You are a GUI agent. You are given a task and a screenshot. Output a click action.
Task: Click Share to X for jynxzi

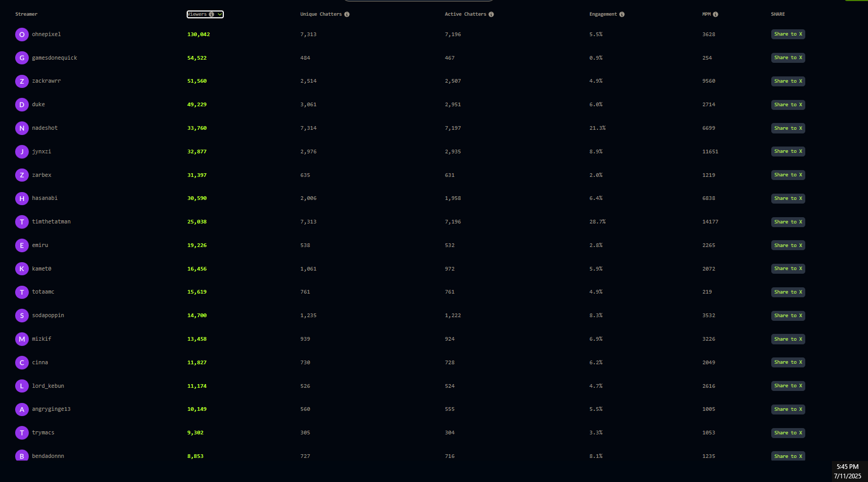tap(788, 151)
